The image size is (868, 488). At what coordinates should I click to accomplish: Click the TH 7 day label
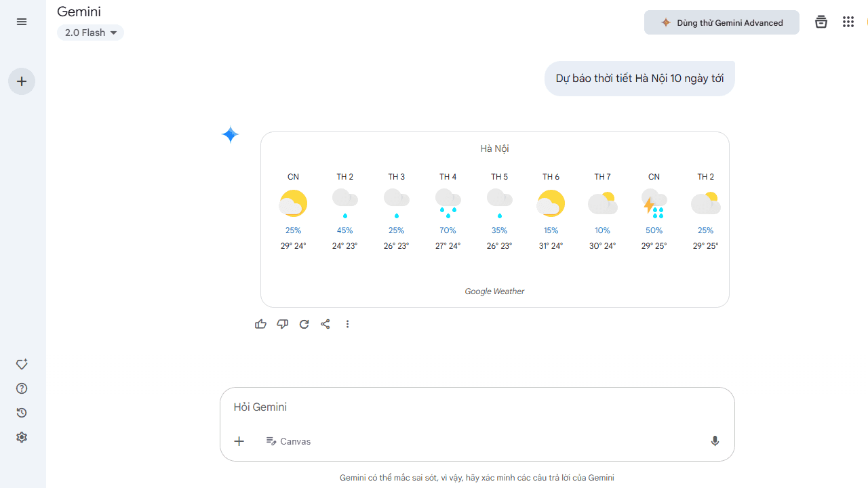click(603, 177)
